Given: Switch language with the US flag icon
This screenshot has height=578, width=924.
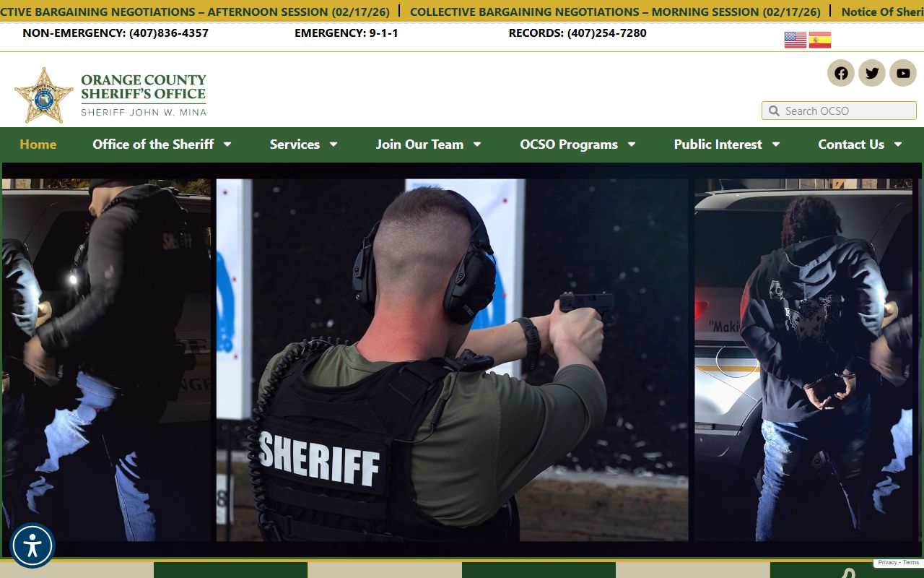Looking at the screenshot, I should tap(795, 40).
